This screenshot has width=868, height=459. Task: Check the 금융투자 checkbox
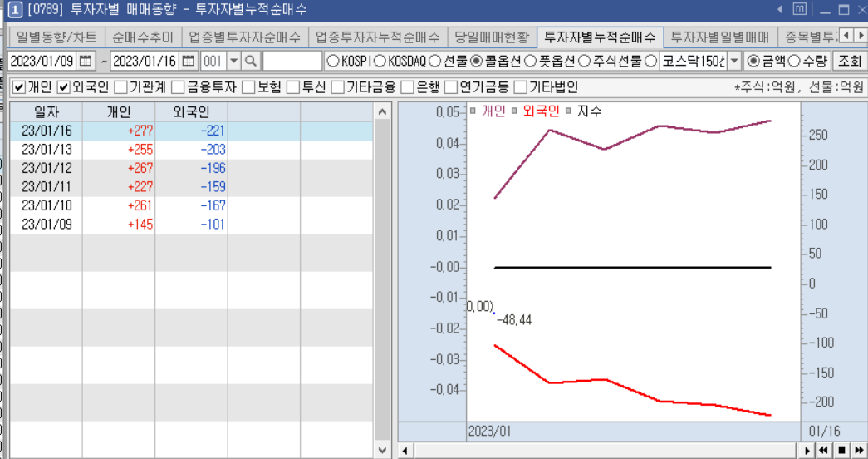178,87
